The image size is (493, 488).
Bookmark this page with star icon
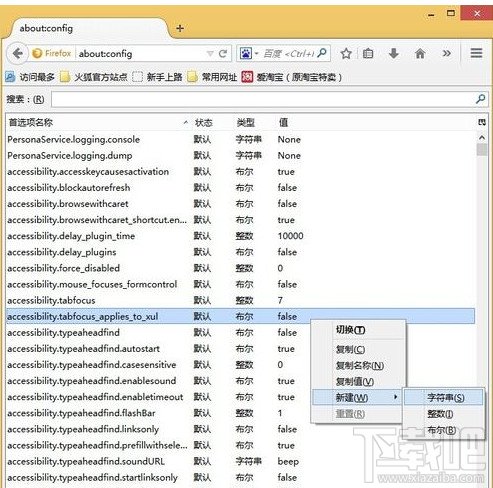(346, 53)
